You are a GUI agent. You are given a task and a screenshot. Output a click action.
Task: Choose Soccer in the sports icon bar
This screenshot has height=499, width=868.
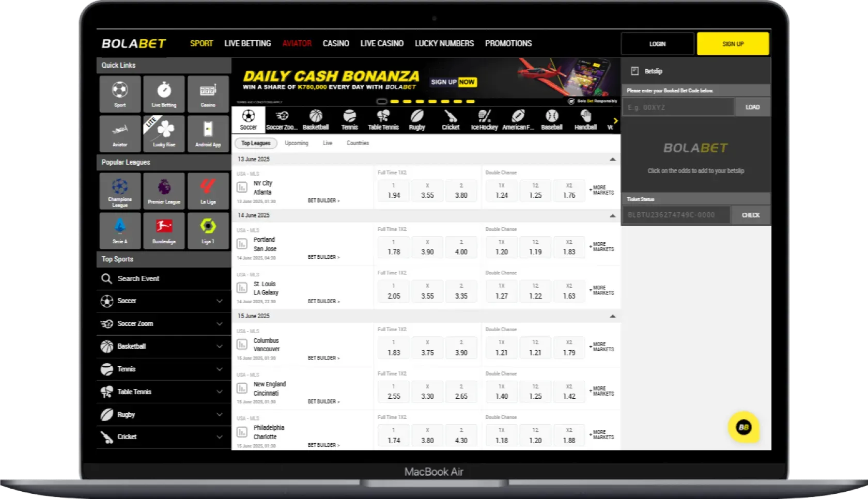point(249,120)
